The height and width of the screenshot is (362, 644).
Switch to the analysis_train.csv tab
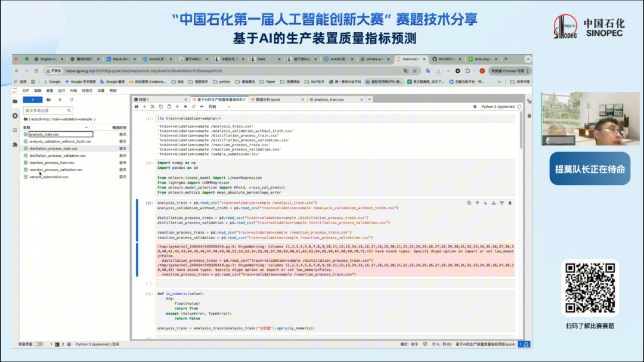coord(329,99)
